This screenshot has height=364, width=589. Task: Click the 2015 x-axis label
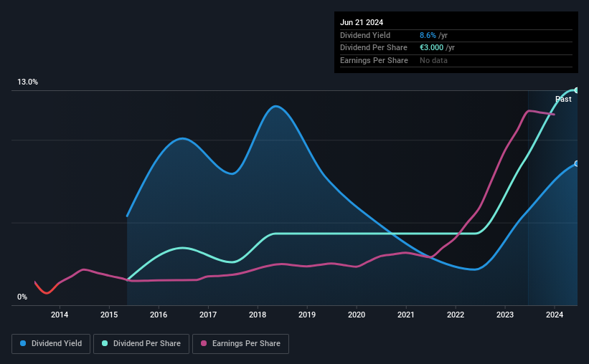[x=109, y=315]
